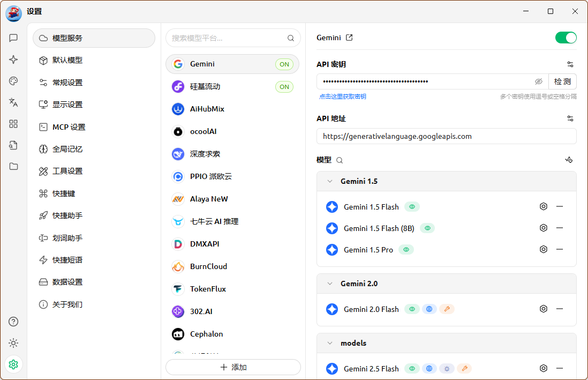The height and width of the screenshot is (380, 588).
Task: Collapse the models group
Action: click(330, 343)
